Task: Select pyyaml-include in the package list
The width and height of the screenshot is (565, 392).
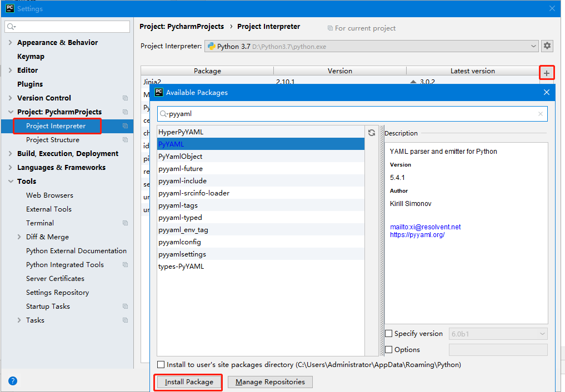Action: click(261, 181)
